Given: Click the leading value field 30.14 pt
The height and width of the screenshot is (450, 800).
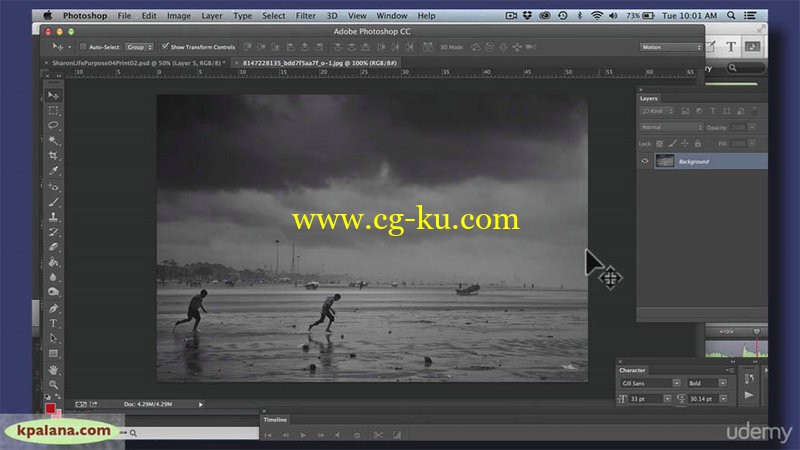Looking at the screenshot, I should tap(704, 398).
